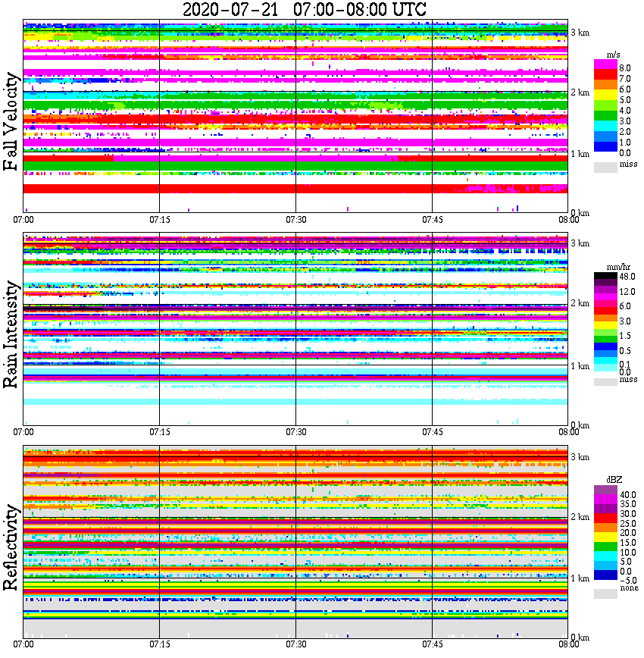Screen dimensions: 644x658
Task: Click the "mm/hr" unit label above the legend
Action: click(x=618, y=268)
